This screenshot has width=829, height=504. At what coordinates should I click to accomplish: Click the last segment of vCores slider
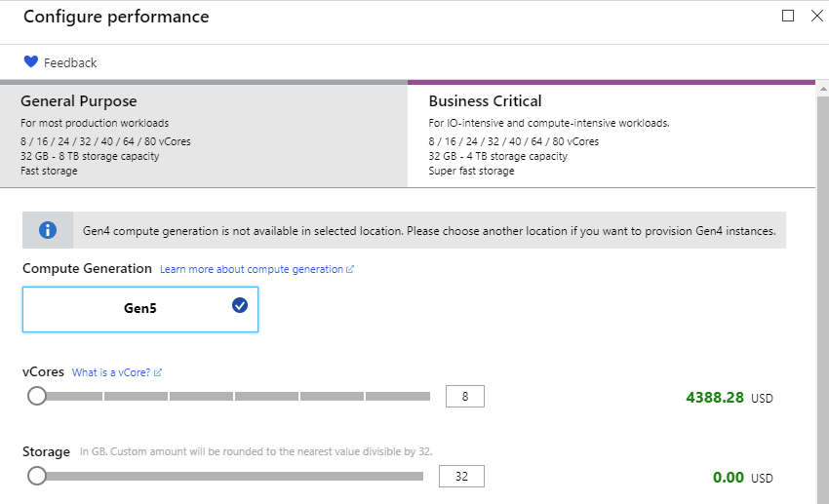398,396
